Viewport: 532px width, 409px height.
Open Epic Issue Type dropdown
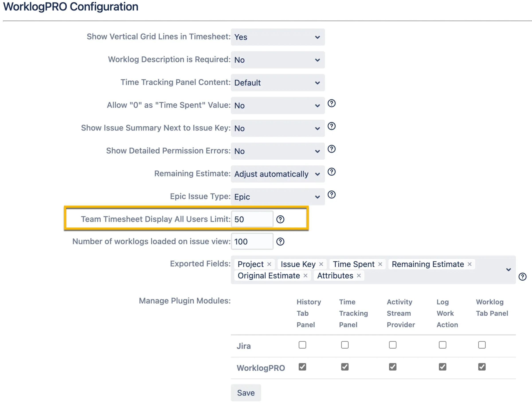tap(278, 197)
